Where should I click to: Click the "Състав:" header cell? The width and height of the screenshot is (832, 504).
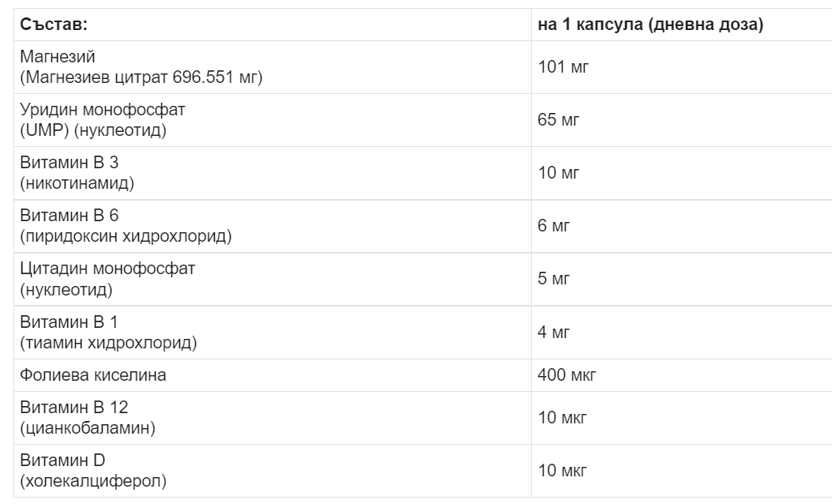(x=54, y=24)
